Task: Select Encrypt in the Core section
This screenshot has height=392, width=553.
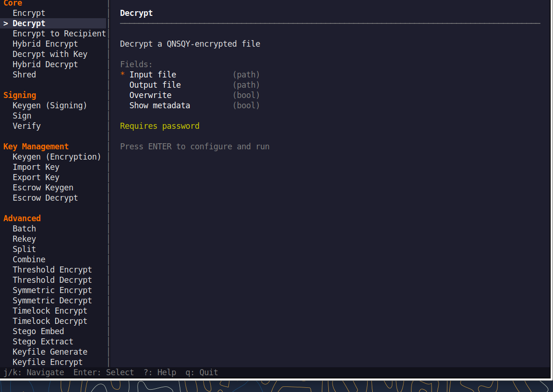Action: click(29, 13)
